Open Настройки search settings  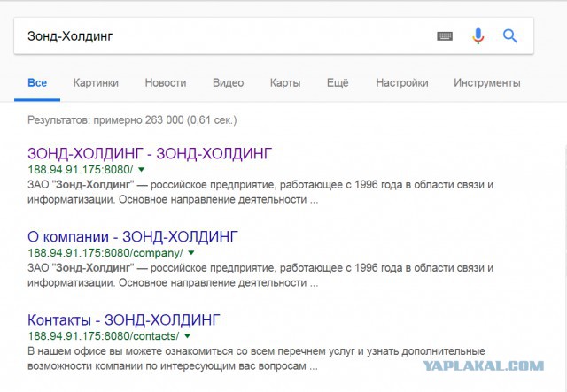pyautogui.click(x=402, y=82)
